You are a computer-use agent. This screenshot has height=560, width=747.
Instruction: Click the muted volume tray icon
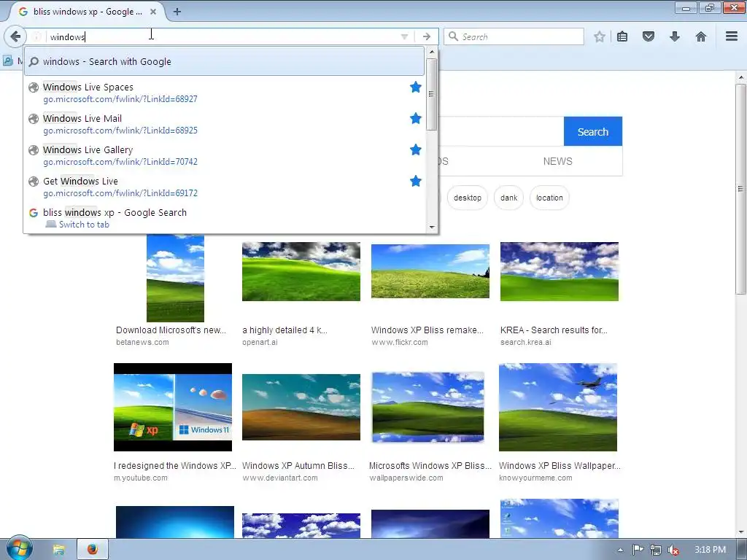point(673,550)
